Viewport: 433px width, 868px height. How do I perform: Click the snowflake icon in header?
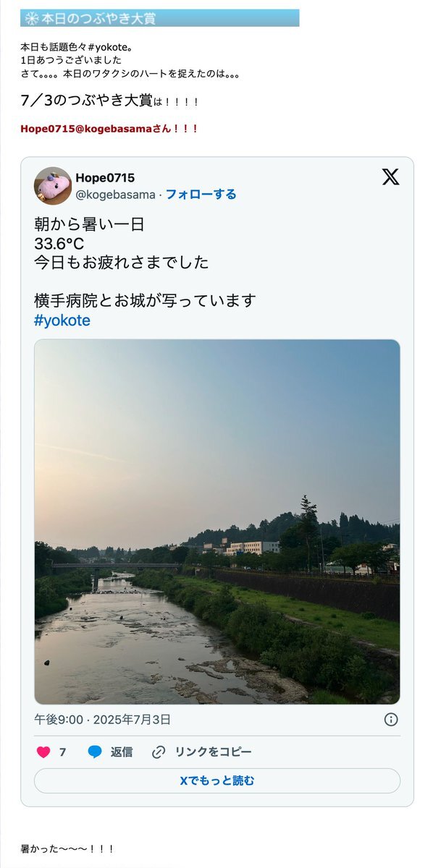pos(31,18)
